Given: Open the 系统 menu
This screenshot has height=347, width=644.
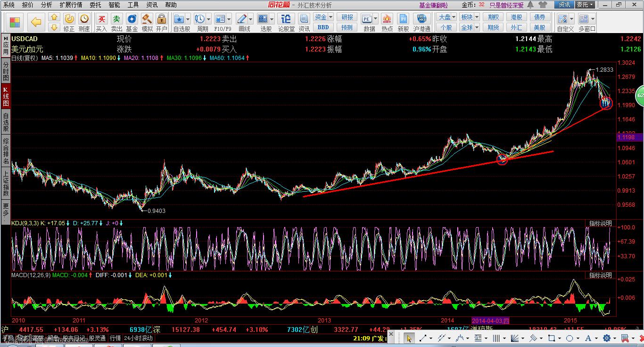Looking at the screenshot, I should pos(8,5).
